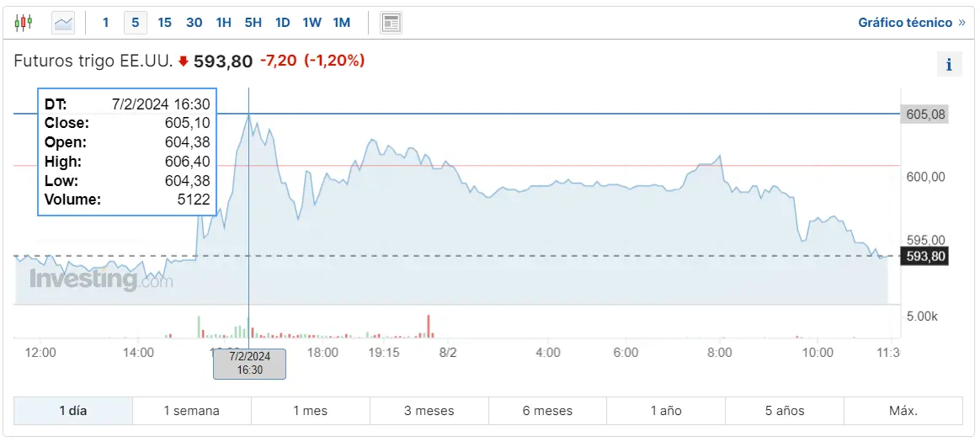Click the Investing.com watermark logo
The width and height of the screenshot is (980, 442).
[x=101, y=280]
